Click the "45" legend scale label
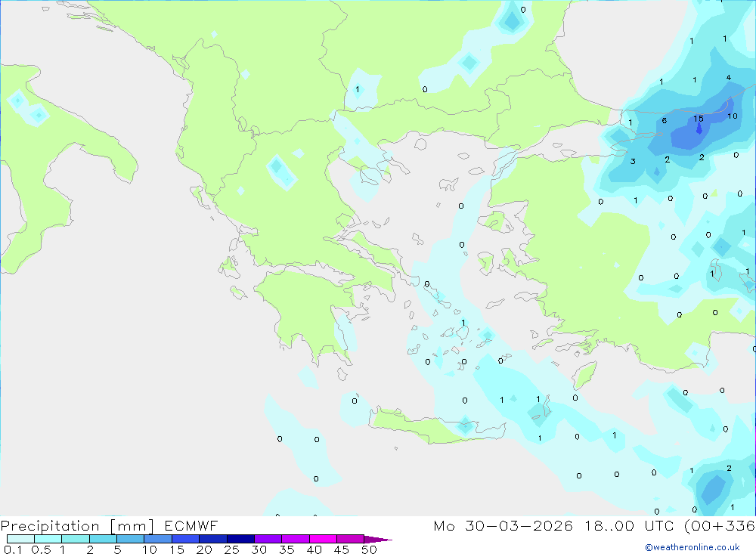The height and width of the screenshot is (554, 756). (x=342, y=549)
